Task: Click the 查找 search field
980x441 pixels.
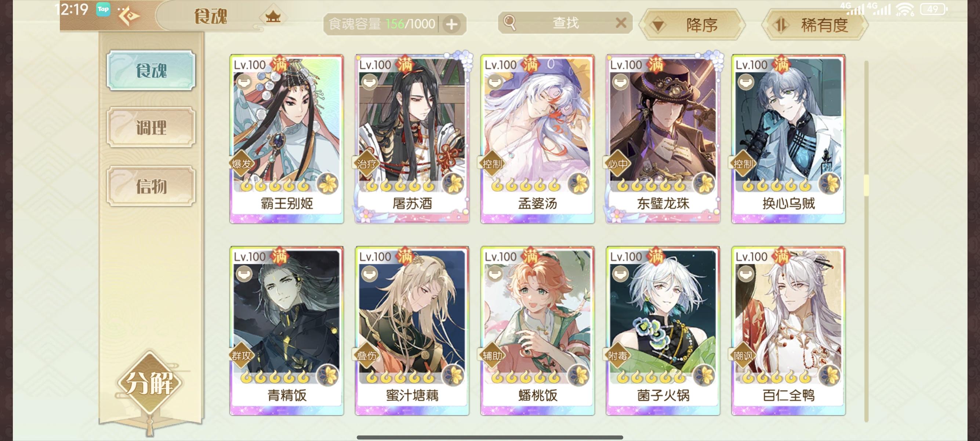Action: click(x=565, y=23)
